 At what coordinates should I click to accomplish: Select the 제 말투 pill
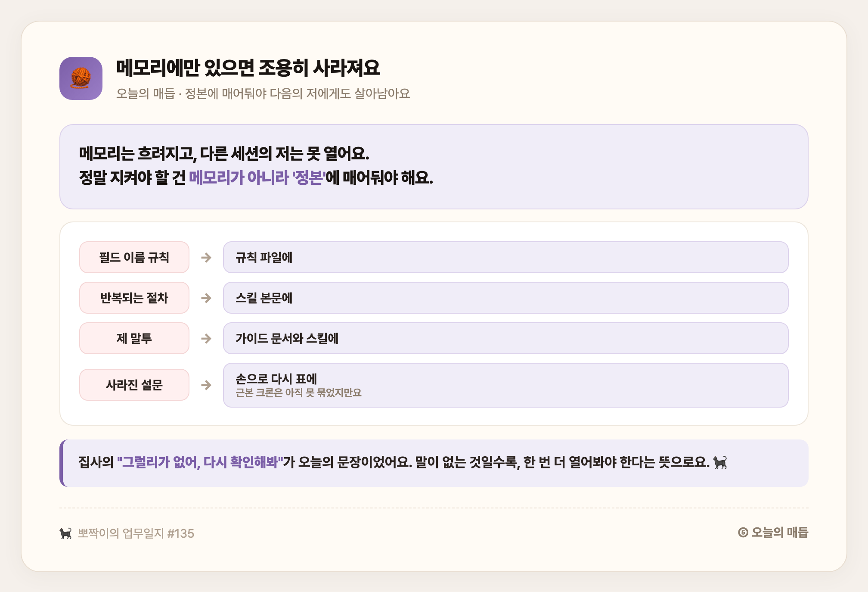pos(134,338)
